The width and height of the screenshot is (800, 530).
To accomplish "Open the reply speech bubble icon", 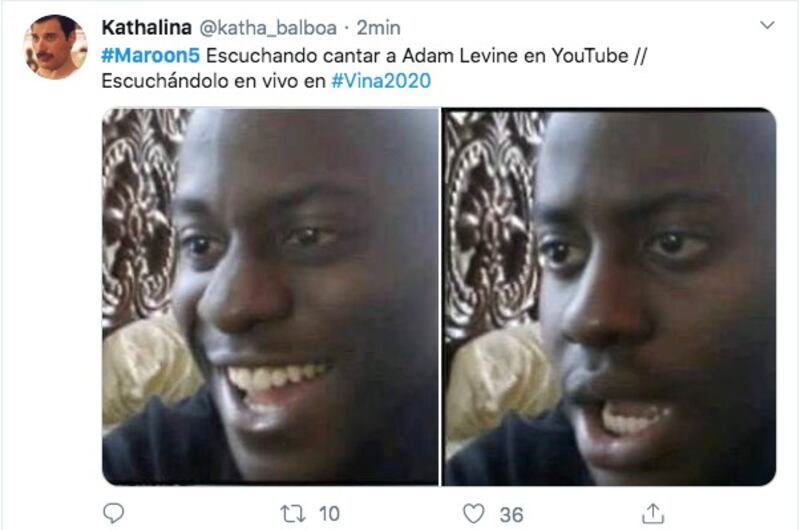I will pos(113,513).
